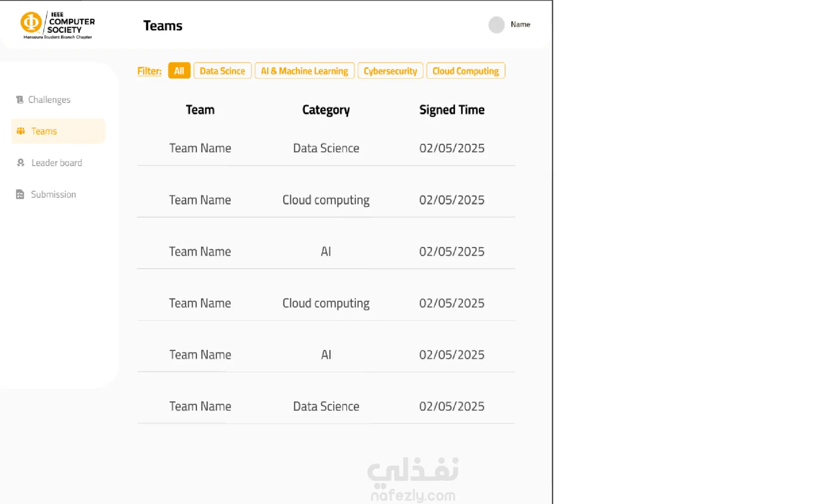This screenshot has width=826, height=504.
Task: Click the Category column header
Action: 326,110
